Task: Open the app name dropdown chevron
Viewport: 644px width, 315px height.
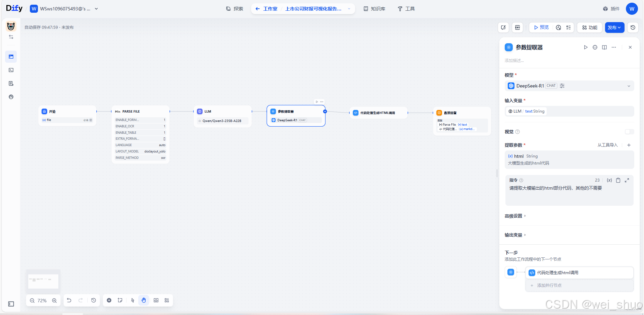Action: point(349,9)
